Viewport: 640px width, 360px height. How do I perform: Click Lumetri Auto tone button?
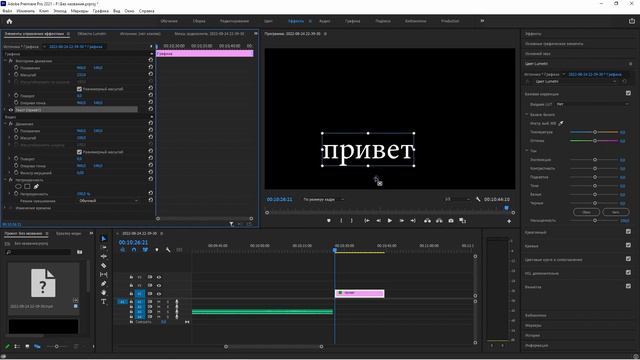[616, 212]
